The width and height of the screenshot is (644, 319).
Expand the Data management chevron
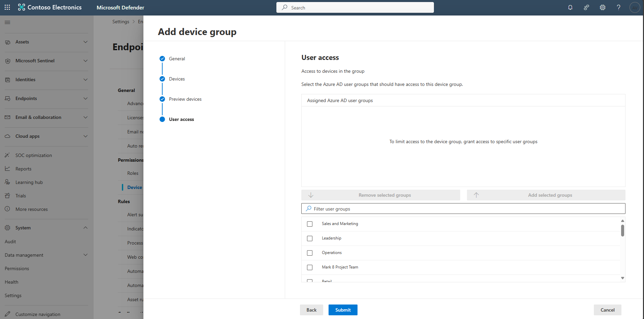(86, 255)
